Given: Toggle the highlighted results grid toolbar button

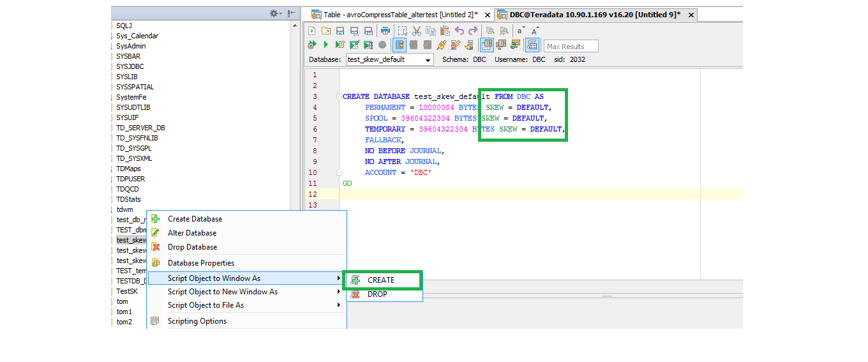Looking at the screenshot, I should click(487, 45).
